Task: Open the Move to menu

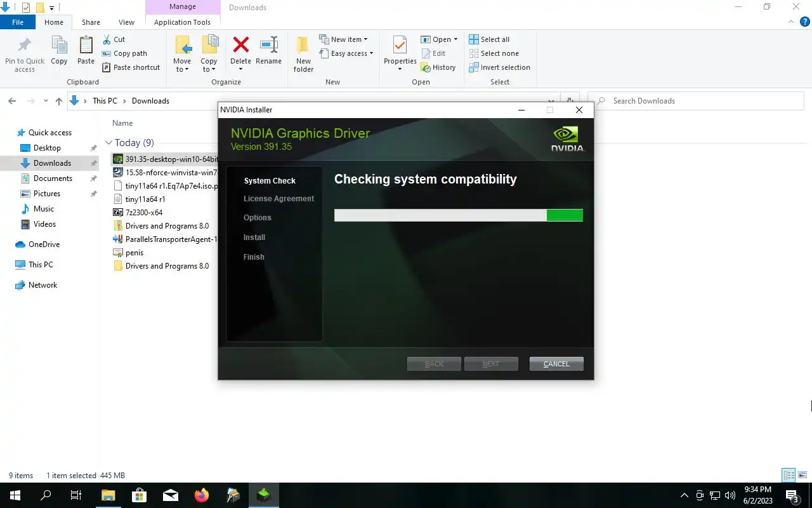Action: coord(182,54)
